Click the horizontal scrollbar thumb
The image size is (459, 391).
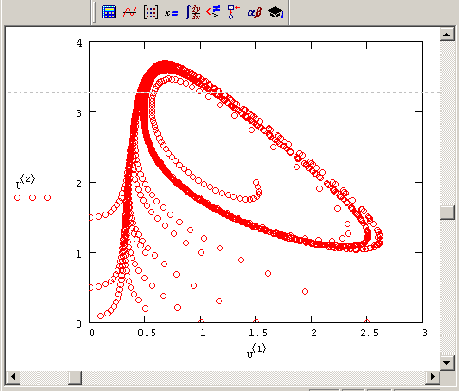(75, 377)
